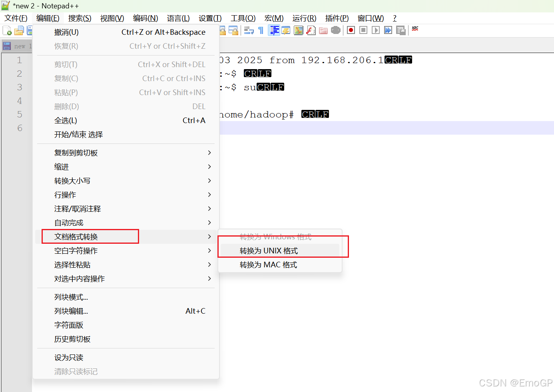Open the 文件(F) menu
The width and height of the screenshot is (554, 392).
[x=16, y=18]
